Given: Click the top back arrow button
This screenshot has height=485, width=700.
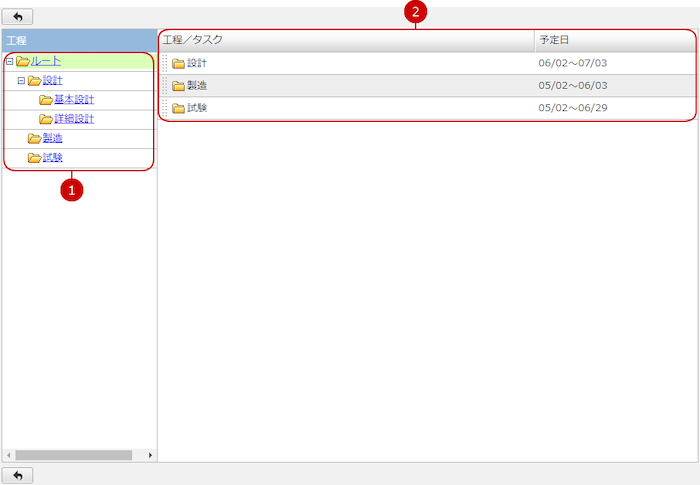Looking at the screenshot, I should 17,17.
